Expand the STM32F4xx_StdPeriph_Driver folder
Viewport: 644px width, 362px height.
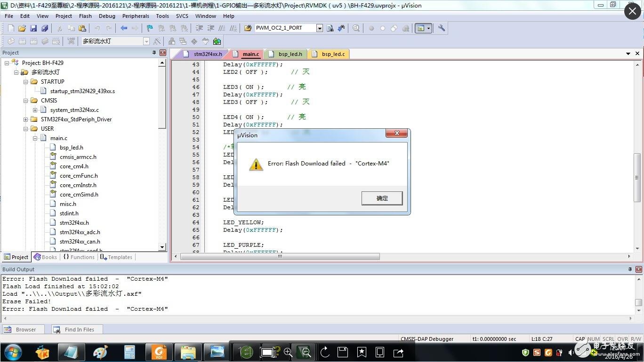[x=26, y=119]
